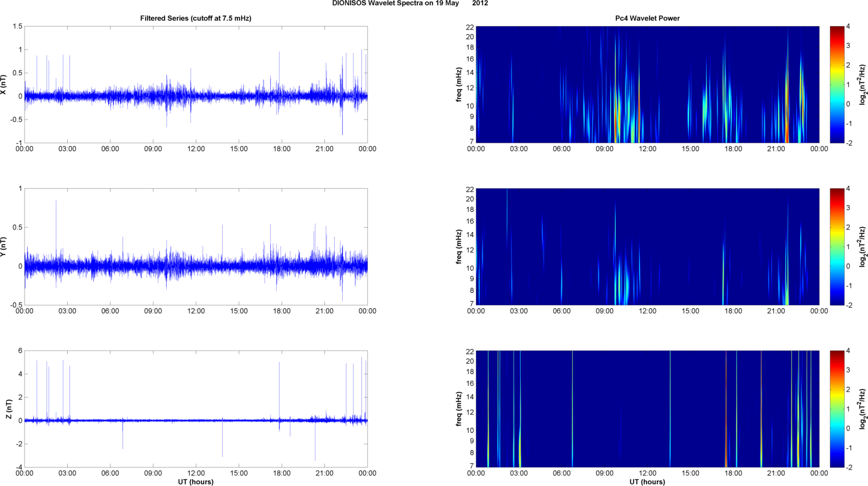Select the Z component filtered series plot

point(196,409)
